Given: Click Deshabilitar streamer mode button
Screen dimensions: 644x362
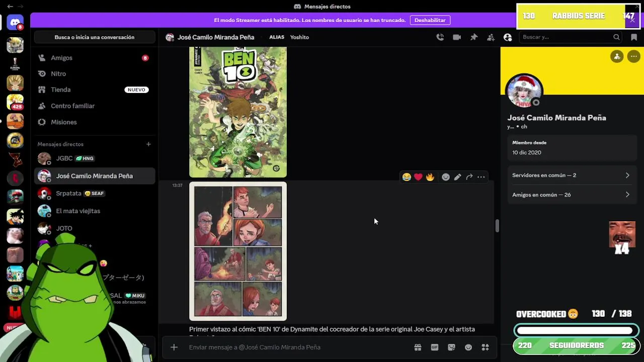Looking at the screenshot, I should (430, 20).
